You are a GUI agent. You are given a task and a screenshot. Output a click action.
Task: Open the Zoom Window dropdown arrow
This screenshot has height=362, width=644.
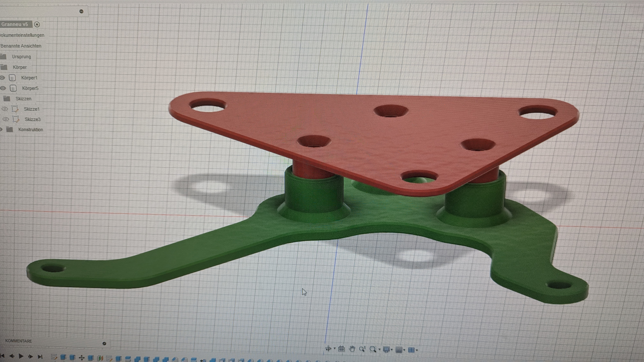[x=379, y=350]
